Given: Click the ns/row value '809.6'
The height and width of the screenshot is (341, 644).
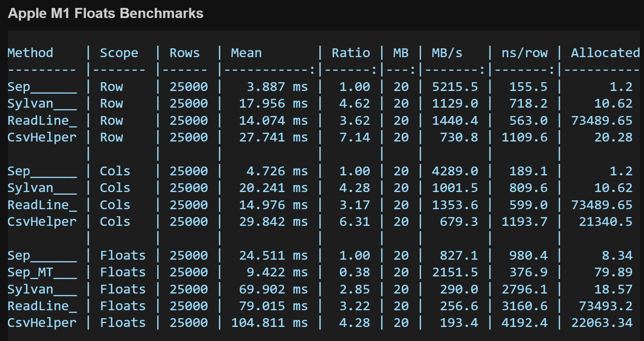Looking at the screenshot, I should click(528, 188).
